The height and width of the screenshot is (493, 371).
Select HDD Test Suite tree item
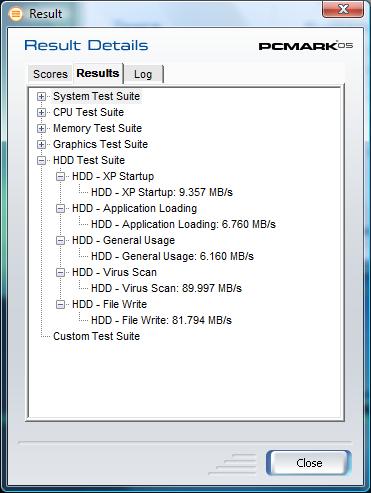point(89,160)
